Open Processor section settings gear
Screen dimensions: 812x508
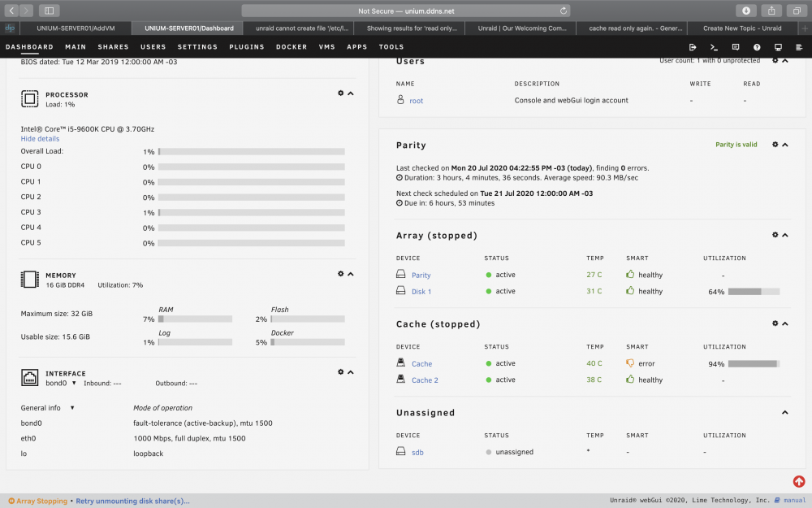point(341,93)
